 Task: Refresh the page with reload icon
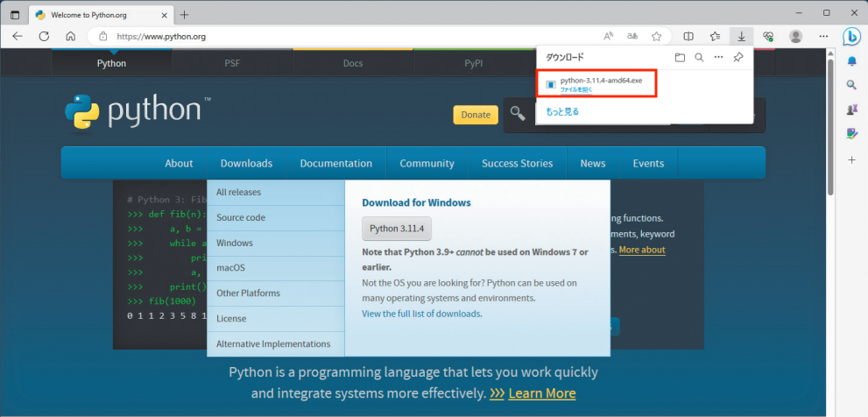click(x=45, y=37)
